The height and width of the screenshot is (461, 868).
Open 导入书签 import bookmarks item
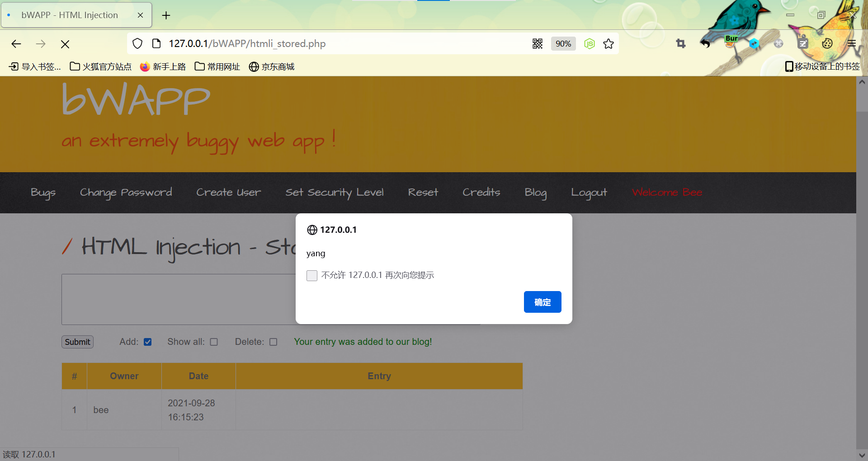pos(35,66)
